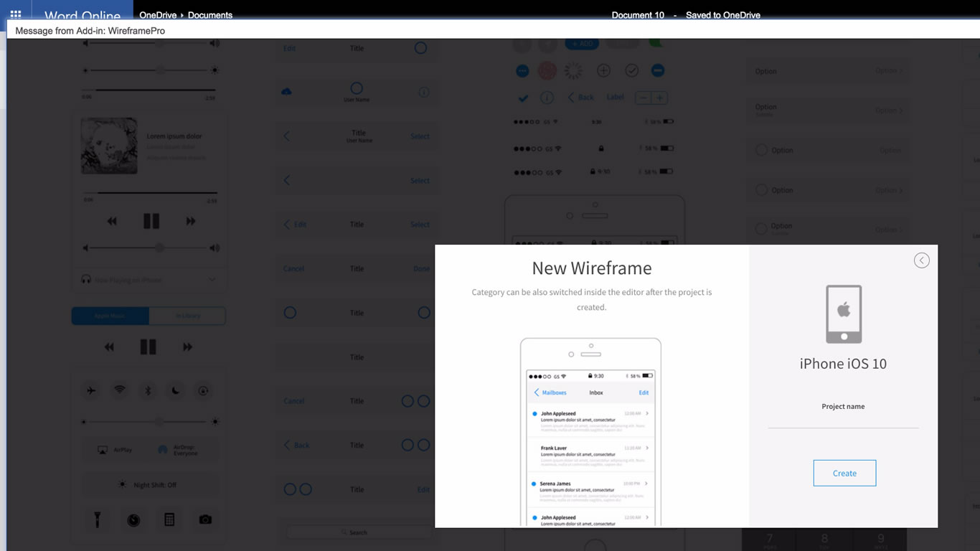Pause playback in the album art player
Image resolution: width=980 pixels, height=551 pixels.
click(151, 221)
